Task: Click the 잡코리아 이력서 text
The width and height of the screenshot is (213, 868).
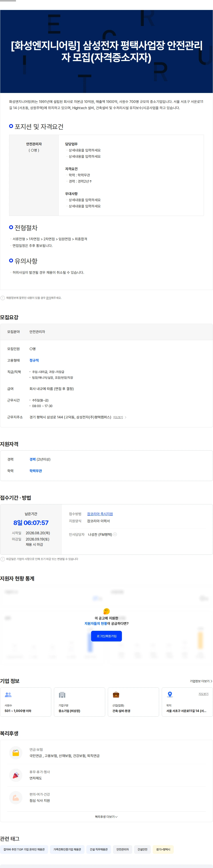Action: 99,521
